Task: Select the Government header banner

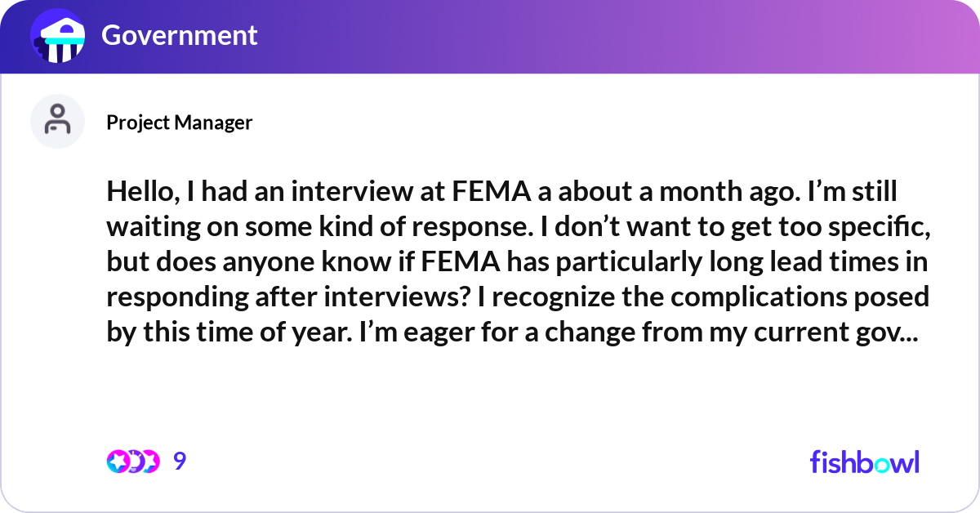Action: [490, 36]
